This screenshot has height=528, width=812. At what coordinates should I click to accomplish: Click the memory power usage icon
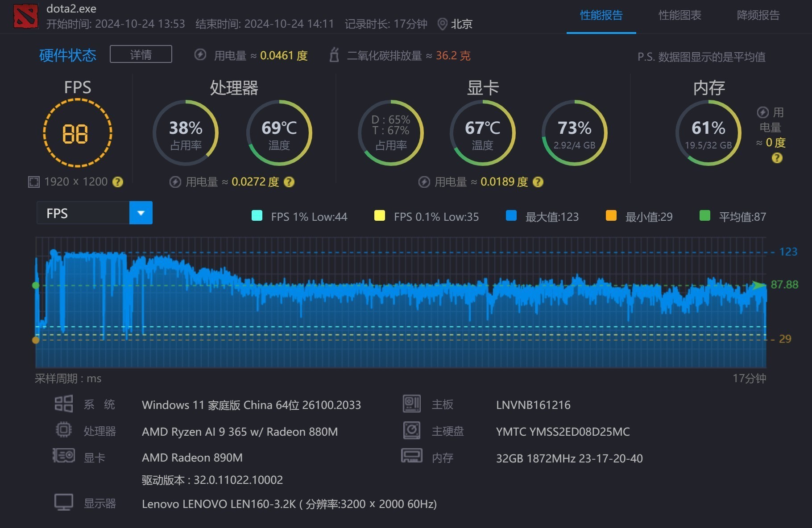coord(762,112)
